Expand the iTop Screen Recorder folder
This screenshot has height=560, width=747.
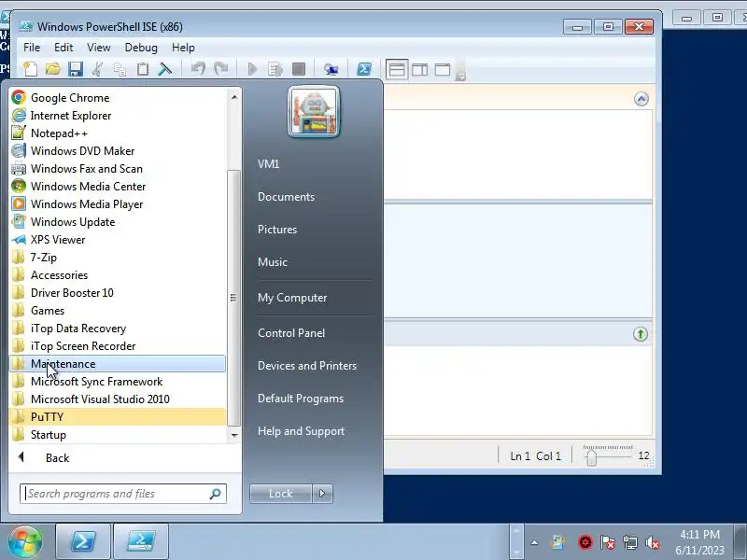118,346
